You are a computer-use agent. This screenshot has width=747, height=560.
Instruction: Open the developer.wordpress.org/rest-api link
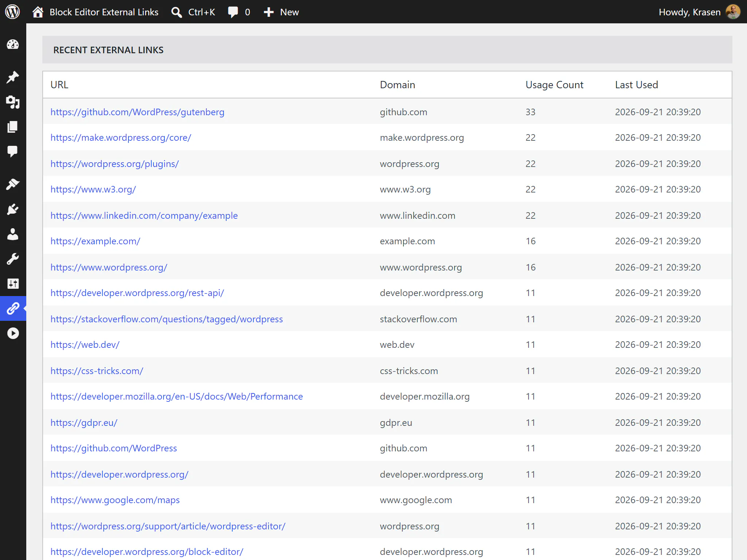[137, 293]
